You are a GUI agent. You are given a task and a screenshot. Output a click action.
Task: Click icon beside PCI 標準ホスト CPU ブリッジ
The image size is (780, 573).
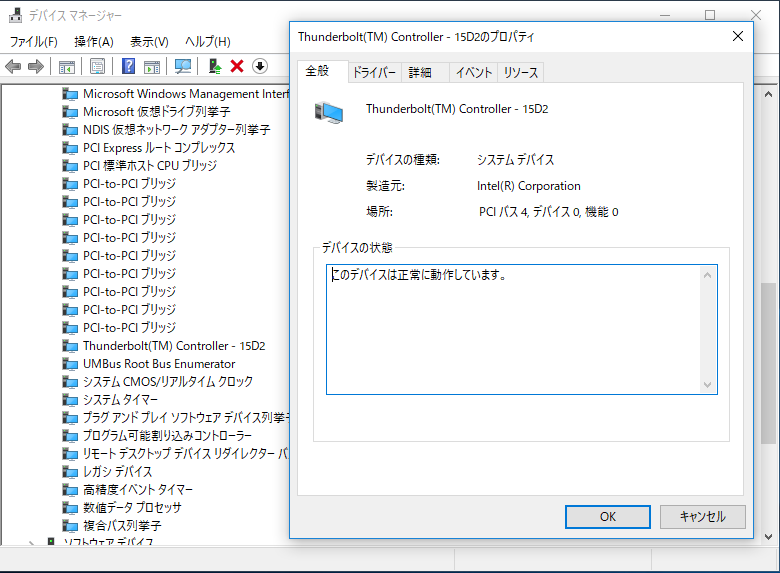point(70,166)
